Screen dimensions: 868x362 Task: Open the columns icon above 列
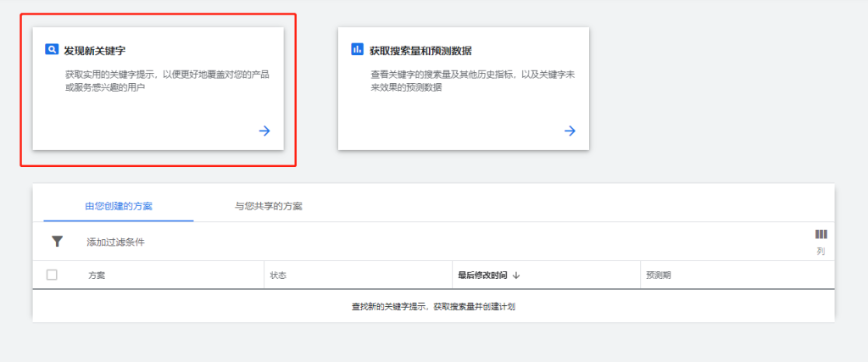[821, 235]
